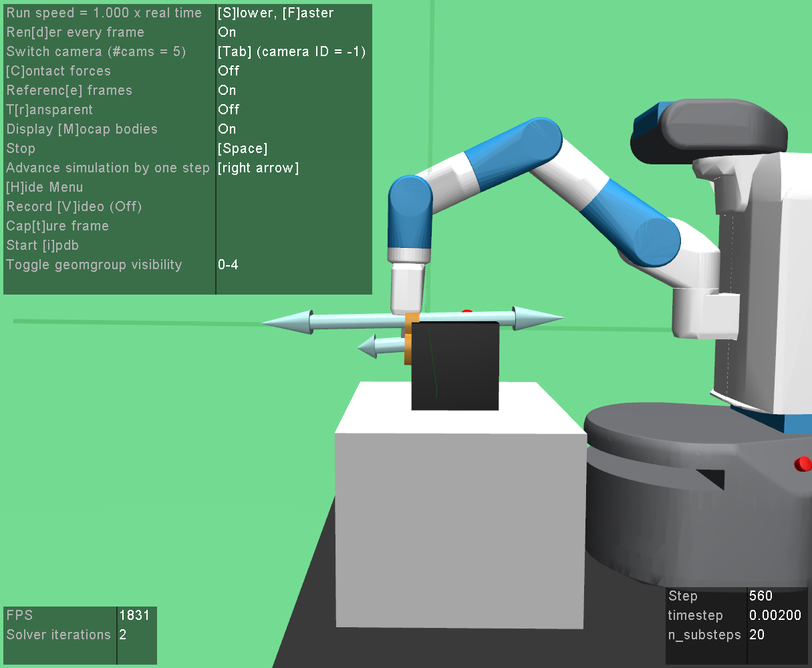812x668 pixels.
Task: Click the black cube on the table
Action: click(455, 366)
